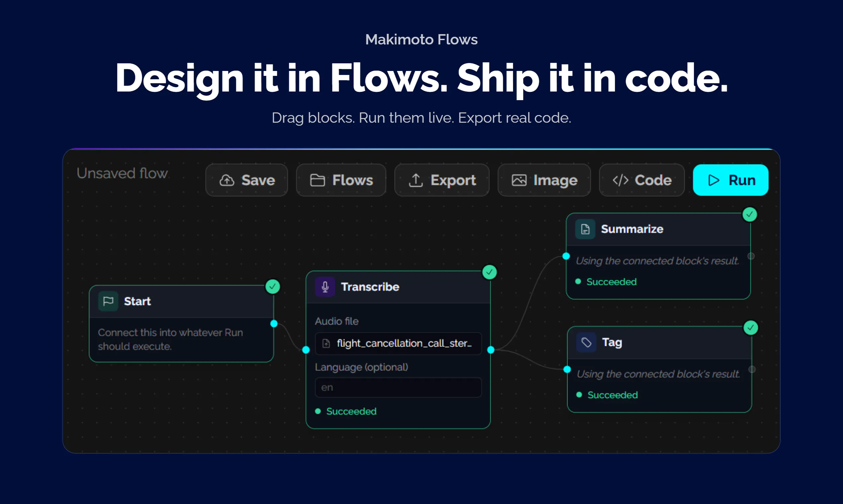The image size is (843, 504).
Task: Click the flag icon on Start block
Action: tap(108, 301)
